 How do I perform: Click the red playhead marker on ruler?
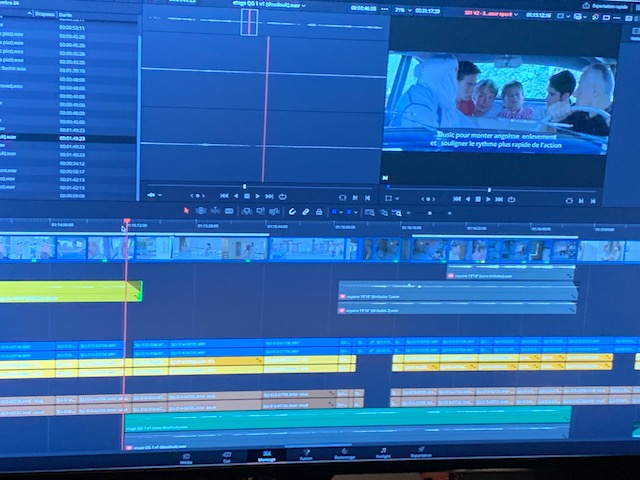click(127, 221)
